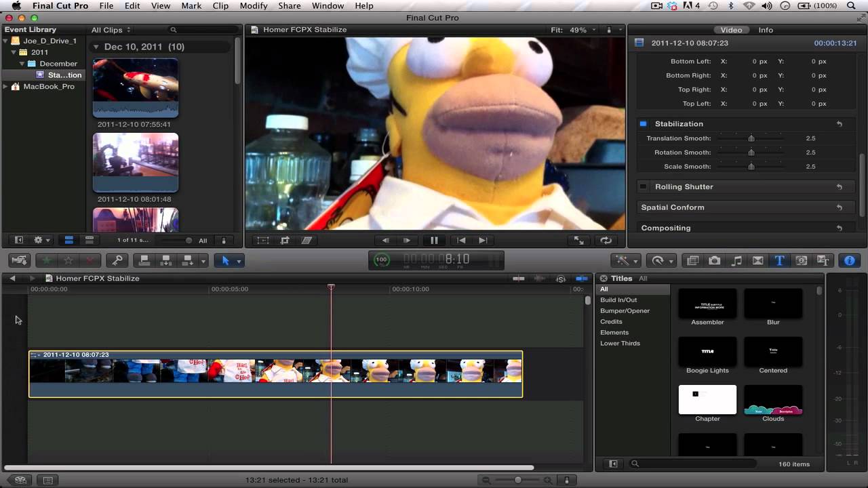
Task: Select the Lower Thirds title category
Action: pyautogui.click(x=620, y=344)
